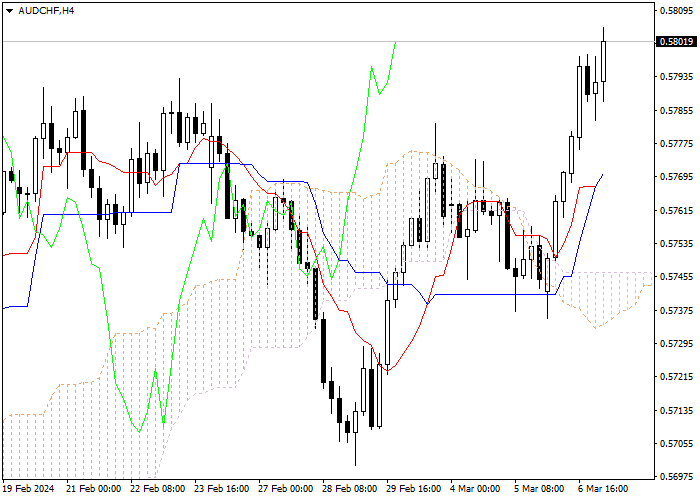Select the AUDCHF,H4 chart title
700x500 pixels.
point(46,11)
